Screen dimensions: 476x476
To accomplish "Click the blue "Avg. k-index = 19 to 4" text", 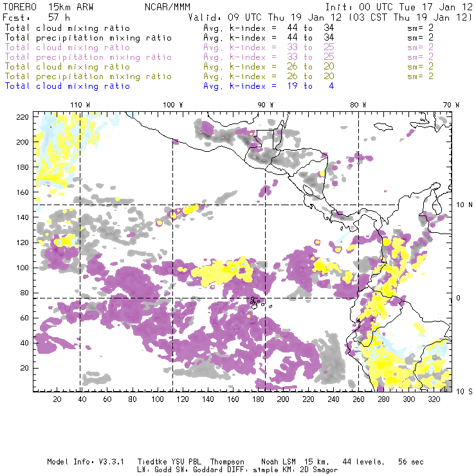I will (269, 86).
